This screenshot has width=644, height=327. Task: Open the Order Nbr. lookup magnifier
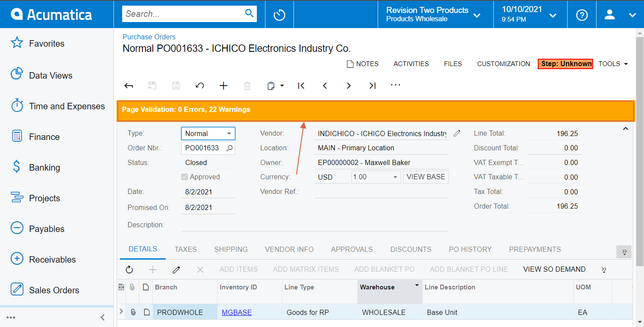tap(230, 148)
